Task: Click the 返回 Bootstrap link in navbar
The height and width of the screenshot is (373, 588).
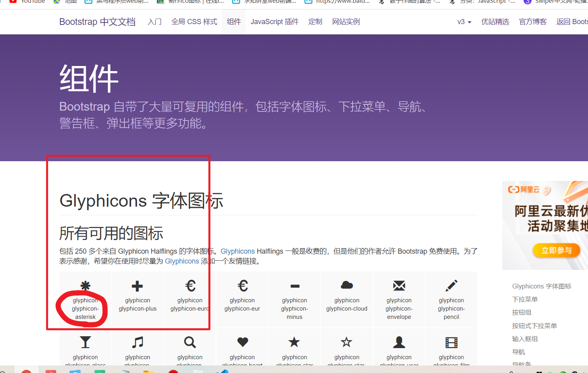Action: pos(572,22)
